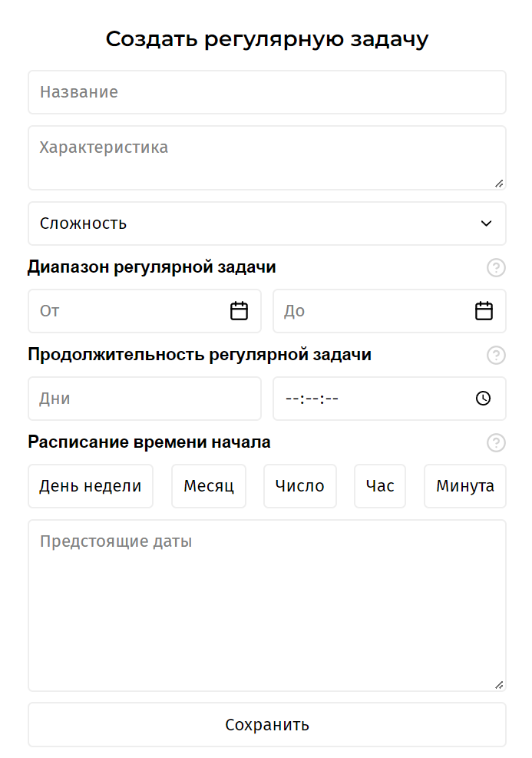
Task: Grab resize handle of Характеристика textarea
Action: pyautogui.click(x=499, y=184)
